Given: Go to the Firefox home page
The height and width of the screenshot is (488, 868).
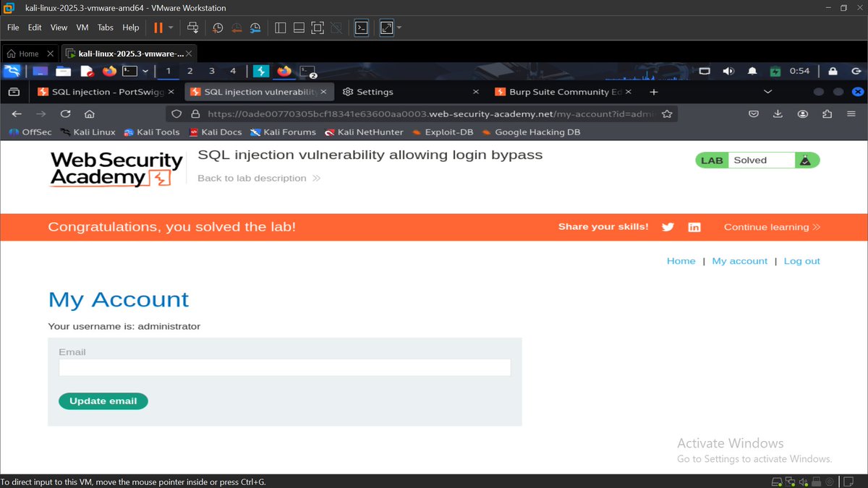Looking at the screenshot, I should pos(90,114).
